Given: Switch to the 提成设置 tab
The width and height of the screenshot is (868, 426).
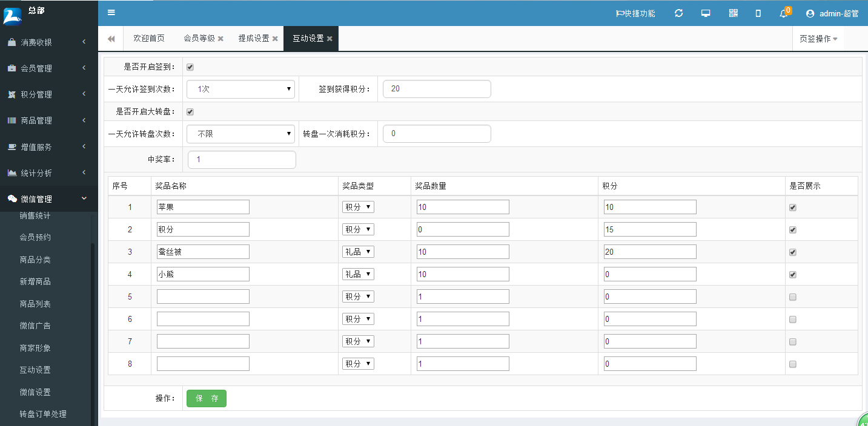Looking at the screenshot, I should click(x=254, y=39).
